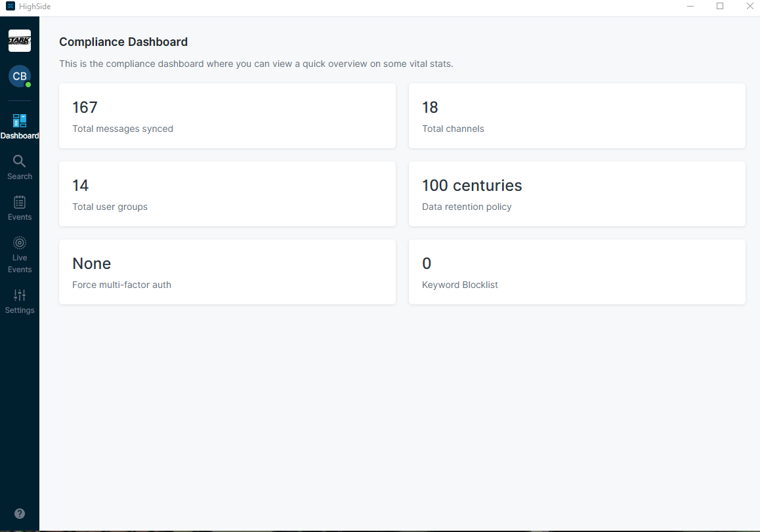
Task: Open the Total channels card
Action: click(577, 116)
